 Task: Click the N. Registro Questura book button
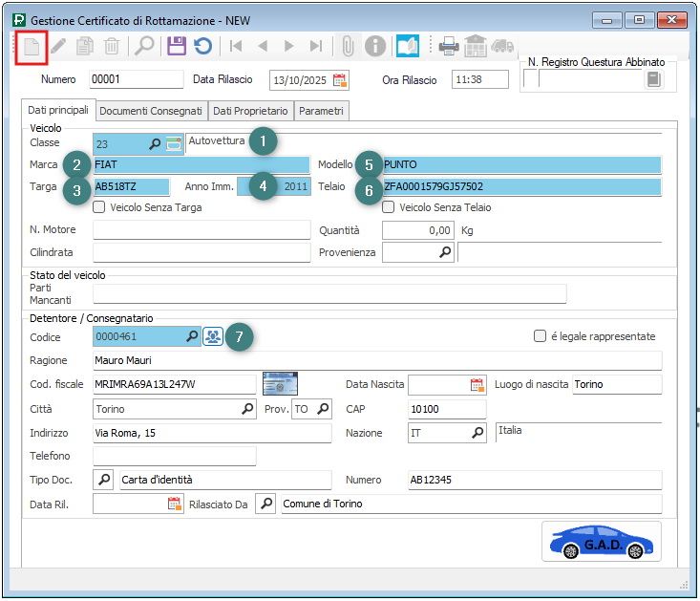(x=653, y=79)
